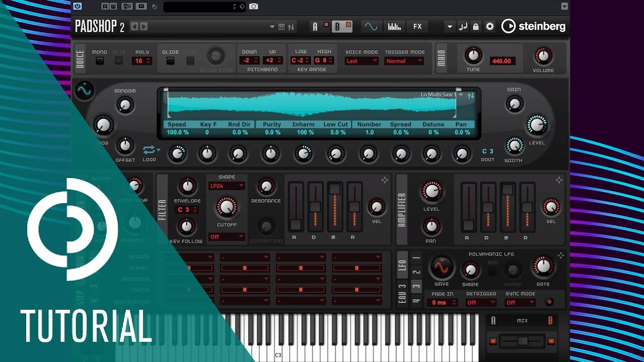Switch to the ENV 3 tab

pyautogui.click(x=402, y=293)
